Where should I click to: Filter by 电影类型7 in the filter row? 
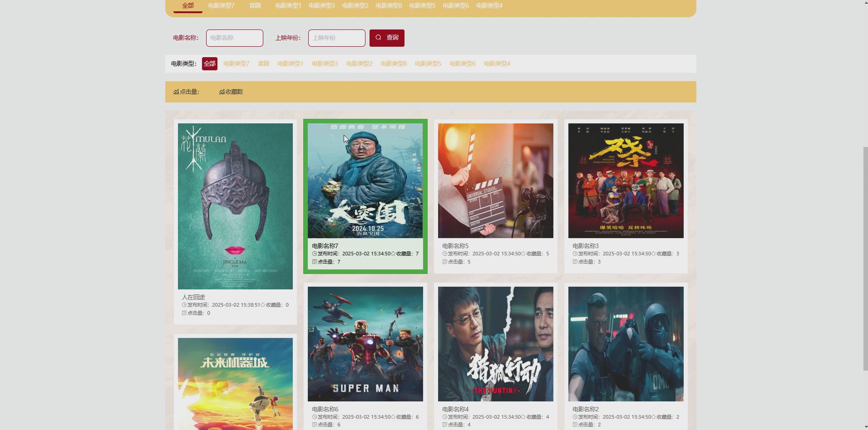[237, 64]
